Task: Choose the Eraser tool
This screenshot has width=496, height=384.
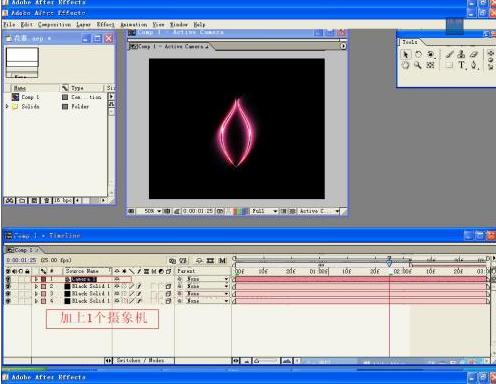Action: click(x=474, y=54)
